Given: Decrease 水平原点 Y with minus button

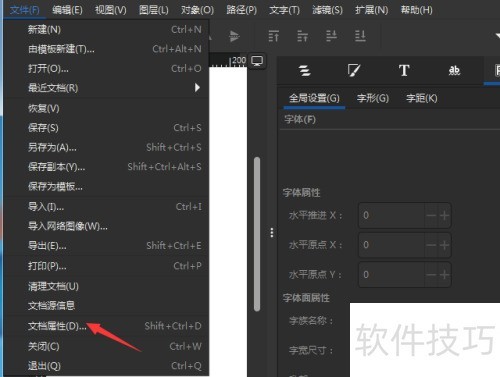Looking at the screenshot, I should (431, 275).
